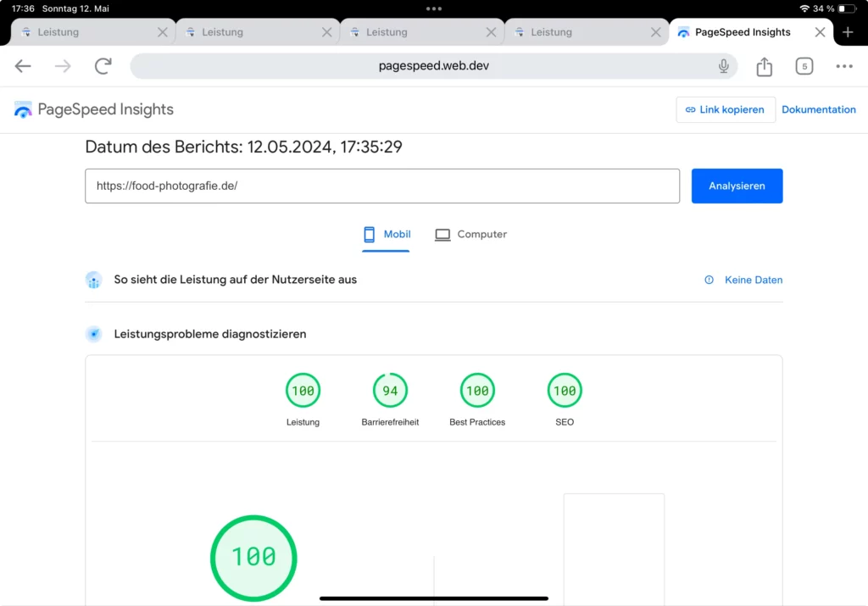Jump to the Leistung score gauge 100
This screenshot has height=606, width=868.
click(303, 391)
